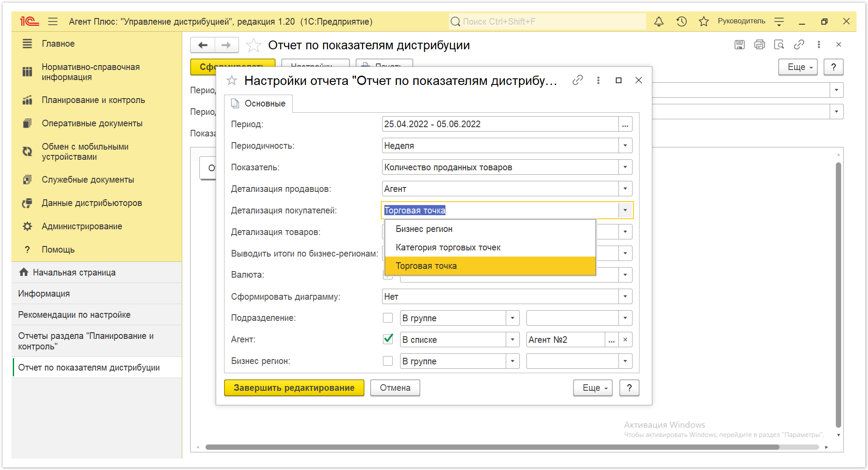Enable the Бизнес регион filter checkbox
The image size is (868, 470).
coord(388,361)
